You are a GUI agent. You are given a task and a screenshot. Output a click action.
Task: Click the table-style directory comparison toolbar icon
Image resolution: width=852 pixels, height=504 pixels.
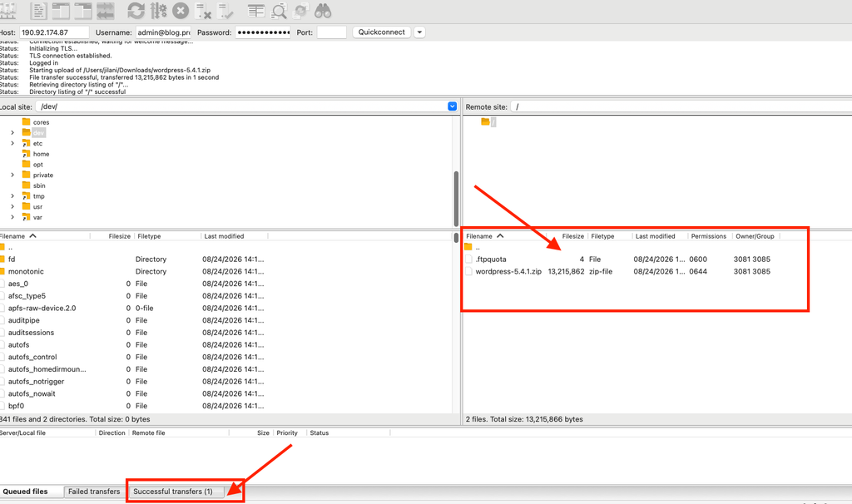coord(256,11)
